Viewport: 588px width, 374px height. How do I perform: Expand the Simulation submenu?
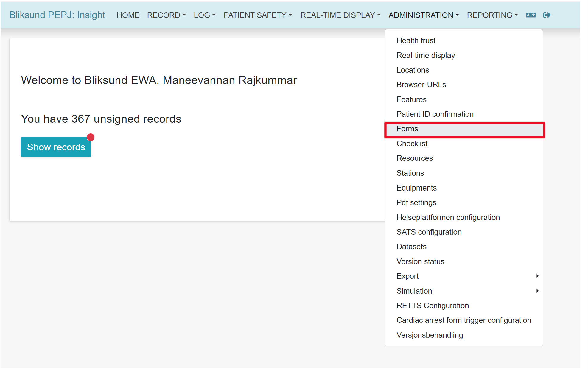click(x=464, y=291)
